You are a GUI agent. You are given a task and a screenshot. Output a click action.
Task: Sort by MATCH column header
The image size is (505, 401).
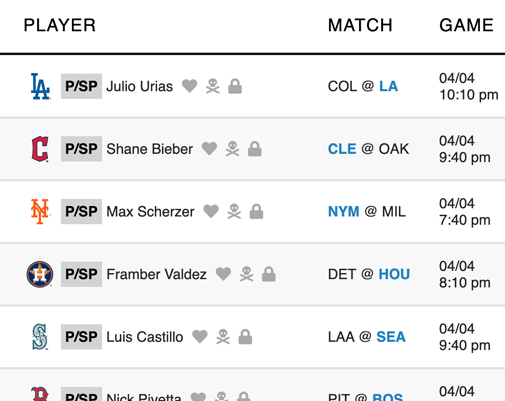click(x=360, y=25)
